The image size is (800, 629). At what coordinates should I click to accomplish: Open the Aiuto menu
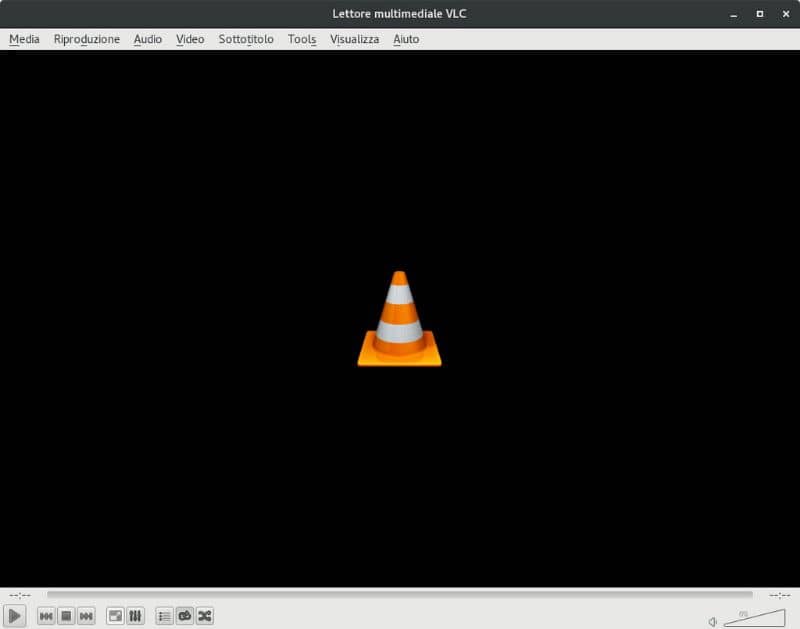404,39
